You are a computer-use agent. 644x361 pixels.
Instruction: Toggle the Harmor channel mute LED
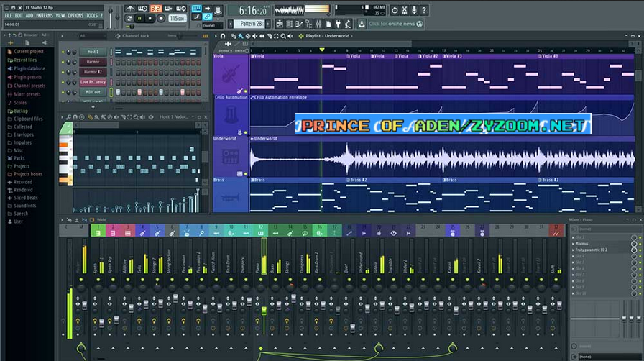coord(63,62)
